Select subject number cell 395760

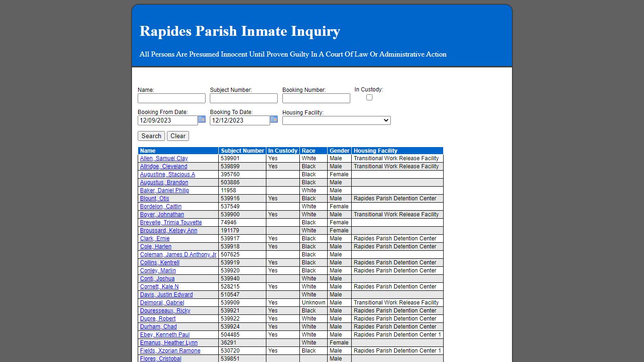242,174
